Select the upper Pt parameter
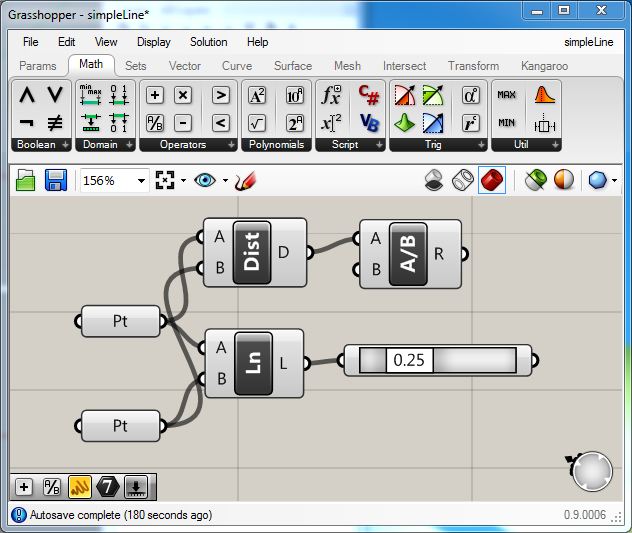632x533 pixels. (x=121, y=321)
